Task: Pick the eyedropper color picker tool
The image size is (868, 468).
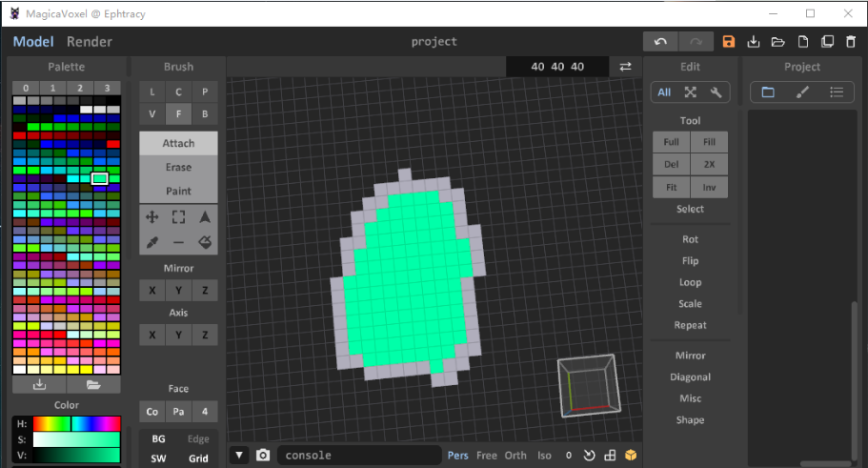Action: pyautogui.click(x=151, y=243)
